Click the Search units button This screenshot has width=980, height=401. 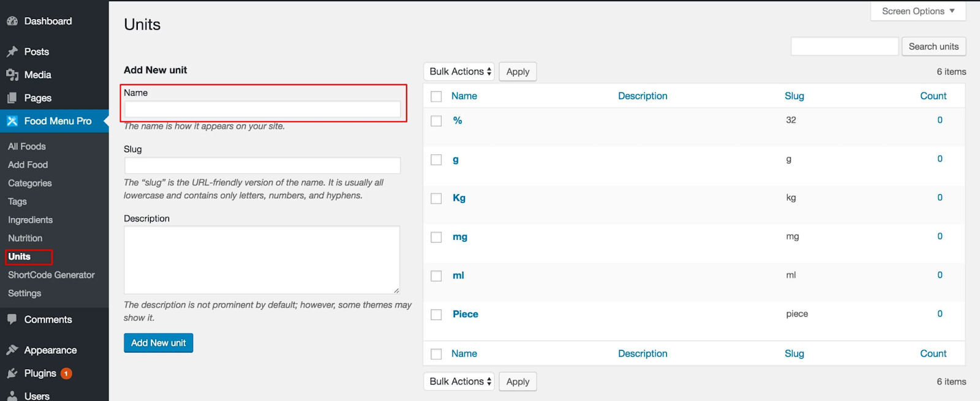click(933, 47)
